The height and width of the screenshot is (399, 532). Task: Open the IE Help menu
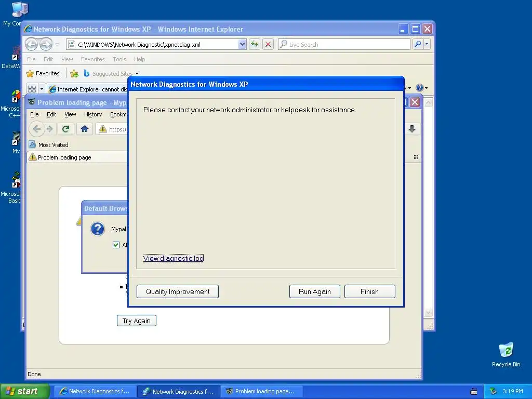point(139,59)
